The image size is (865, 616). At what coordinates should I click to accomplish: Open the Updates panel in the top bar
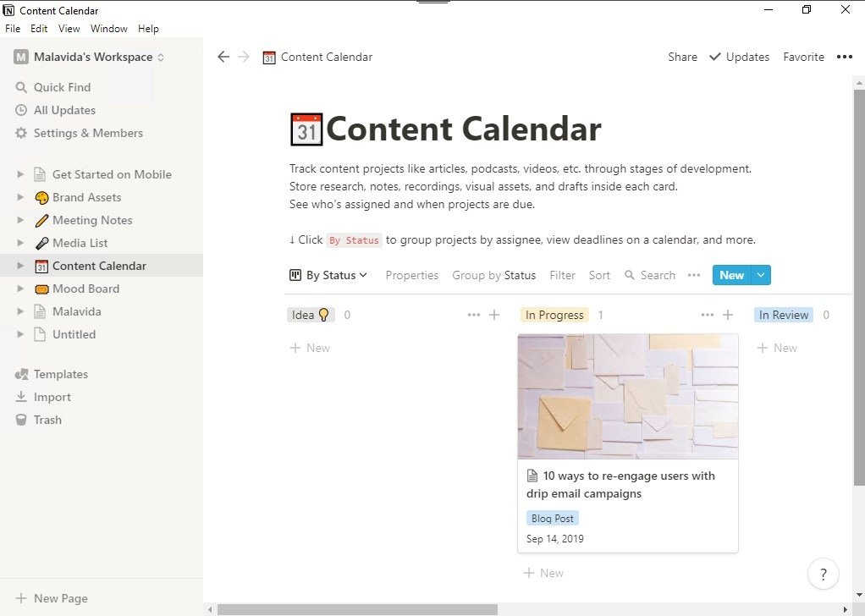coord(739,57)
